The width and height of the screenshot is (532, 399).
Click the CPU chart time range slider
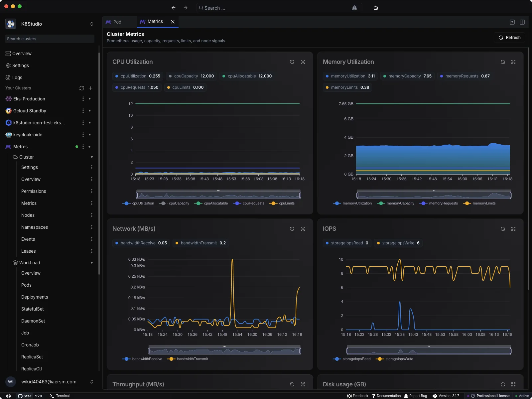point(218,195)
